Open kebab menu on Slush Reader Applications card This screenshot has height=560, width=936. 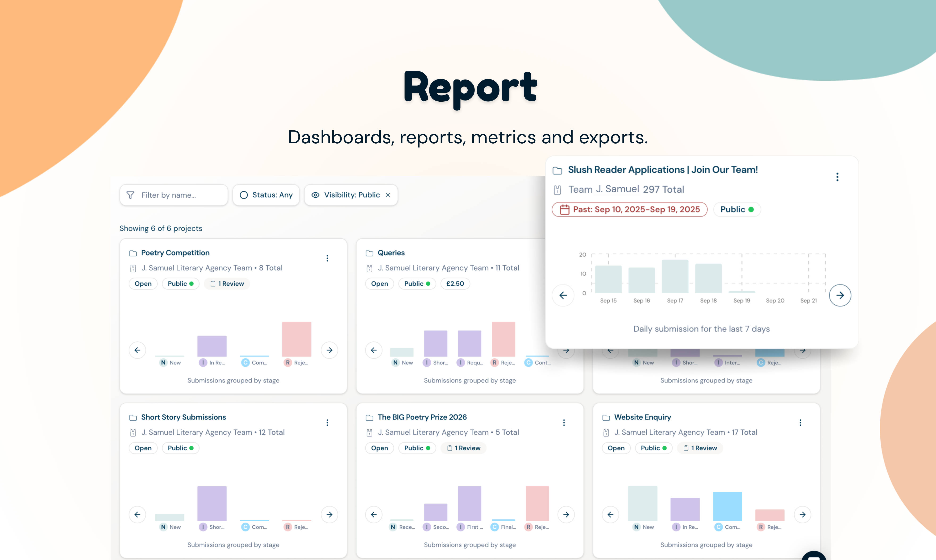coord(837,177)
